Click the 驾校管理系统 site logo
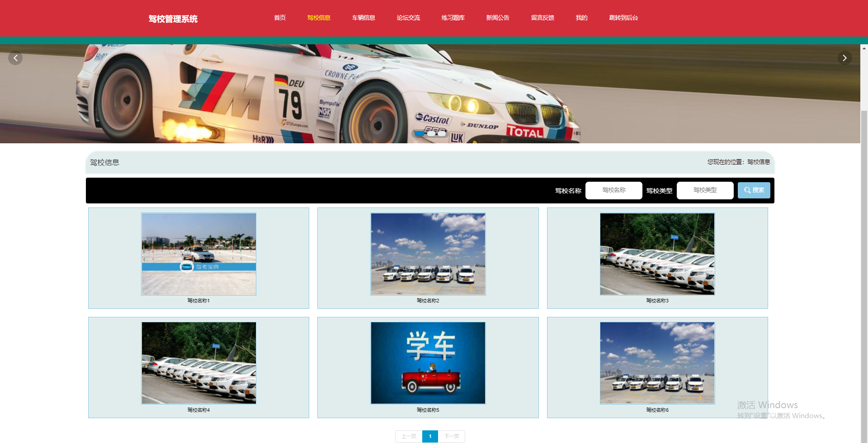Image resolution: width=868 pixels, height=443 pixels. click(172, 19)
